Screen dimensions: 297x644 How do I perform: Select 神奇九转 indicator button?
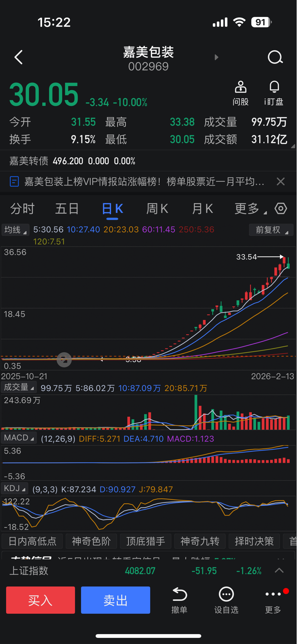point(200,541)
